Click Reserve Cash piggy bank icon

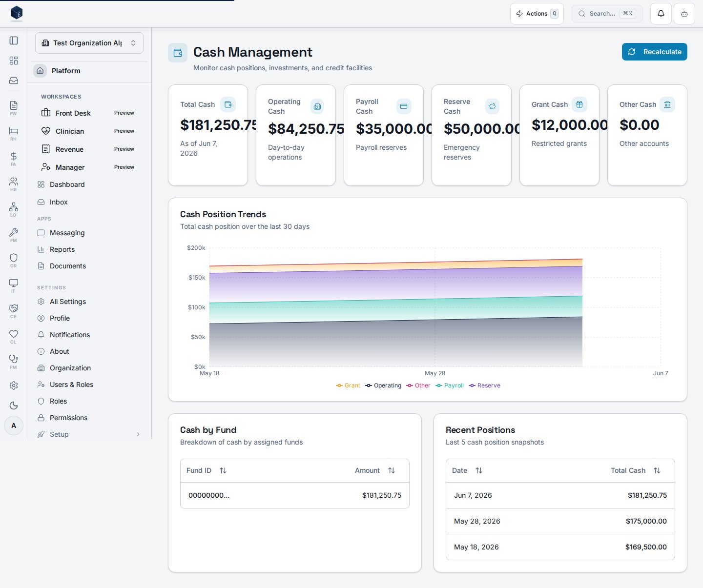coord(492,106)
